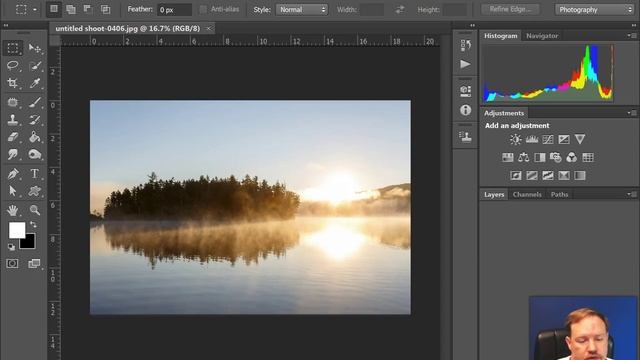Open the Photography workspace dropdown
The image size is (640, 360).
click(594, 9)
